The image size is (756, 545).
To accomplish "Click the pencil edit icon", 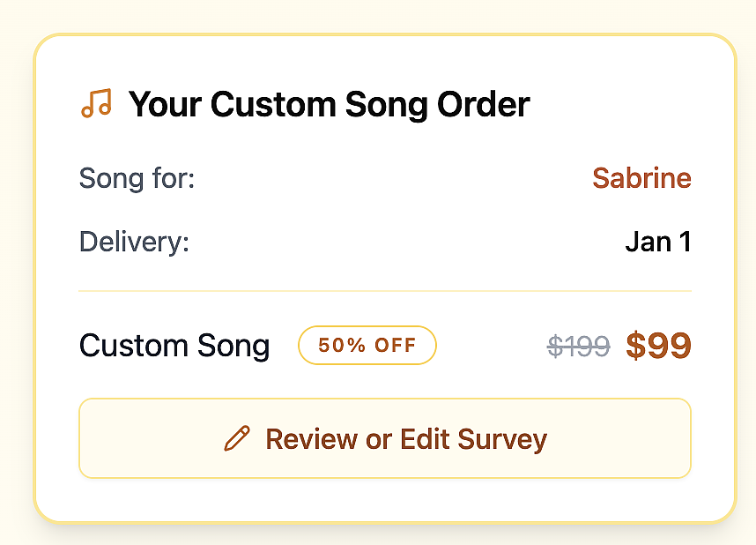I will (237, 438).
